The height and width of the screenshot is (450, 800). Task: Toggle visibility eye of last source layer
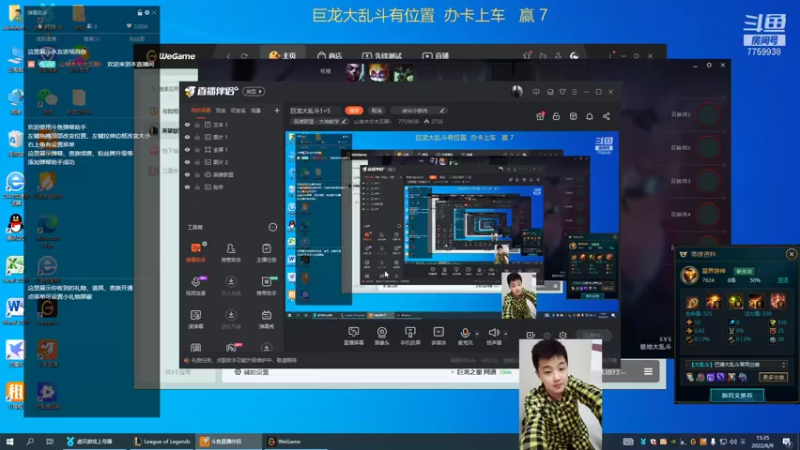click(187, 187)
